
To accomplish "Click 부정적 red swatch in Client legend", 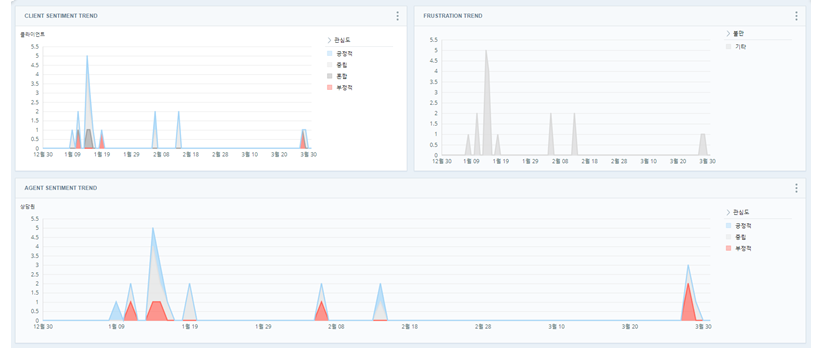I will point(329,88).
